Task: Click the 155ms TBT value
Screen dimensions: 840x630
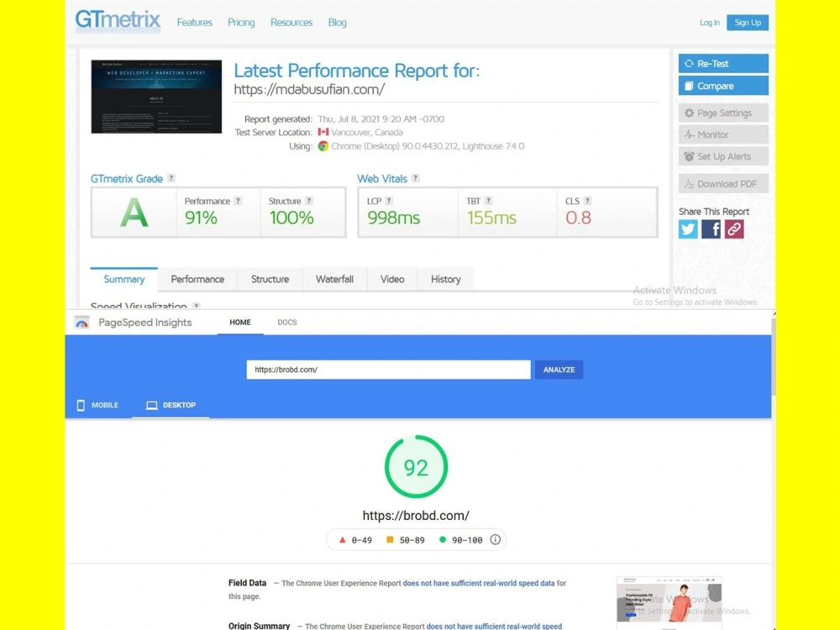Action: (491, 218)
